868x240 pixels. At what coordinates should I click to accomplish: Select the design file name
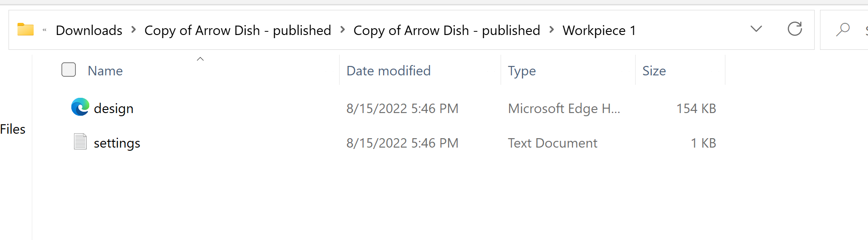tap(113, 109)
